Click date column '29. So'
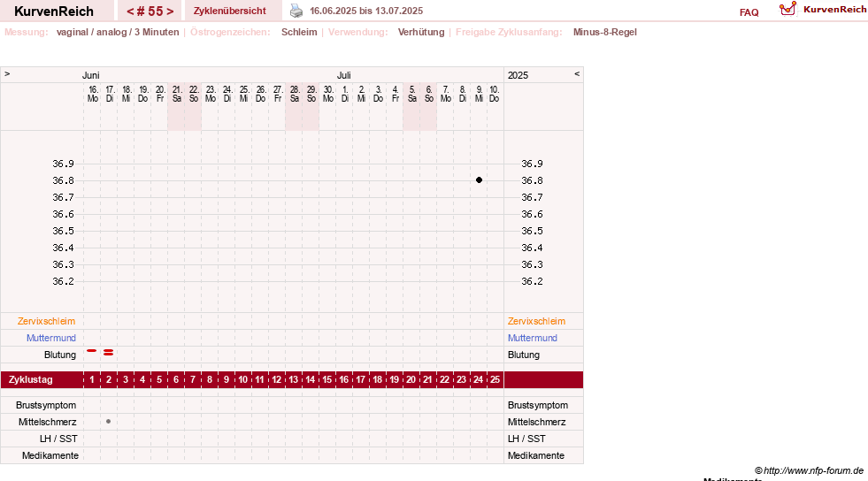This screenshot has width=868, height=481. (311, 94)
